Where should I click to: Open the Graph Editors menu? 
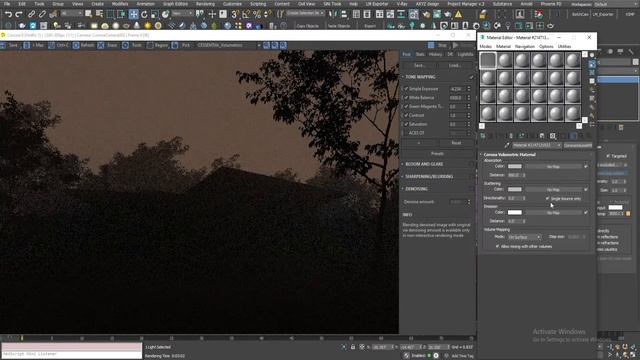(x=175, y=4)
